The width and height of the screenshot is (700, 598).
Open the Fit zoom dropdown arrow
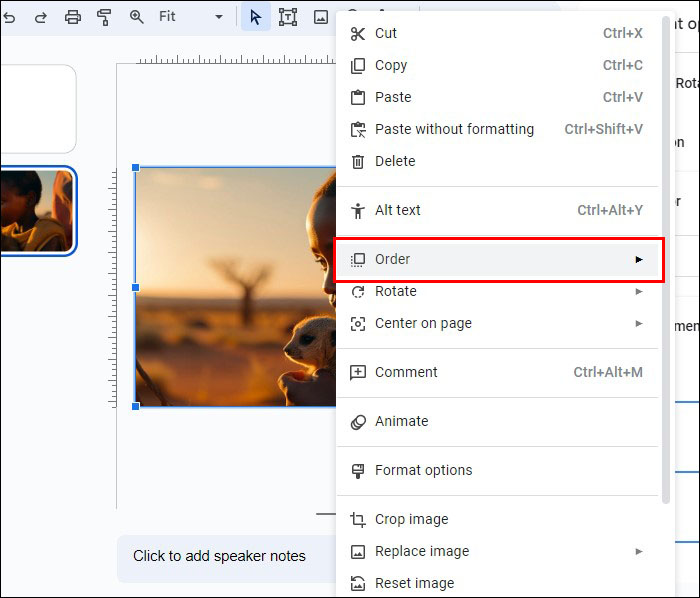219,17
